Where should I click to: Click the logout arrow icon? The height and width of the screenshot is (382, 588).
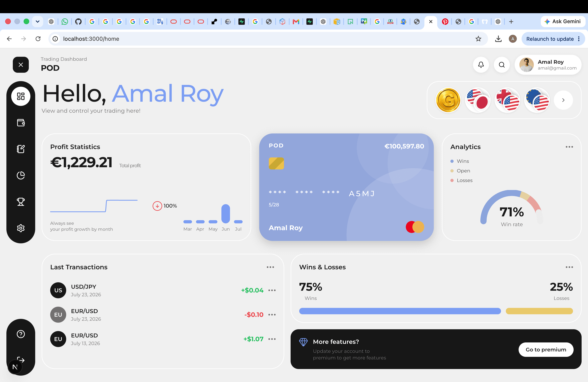(21, 360)
